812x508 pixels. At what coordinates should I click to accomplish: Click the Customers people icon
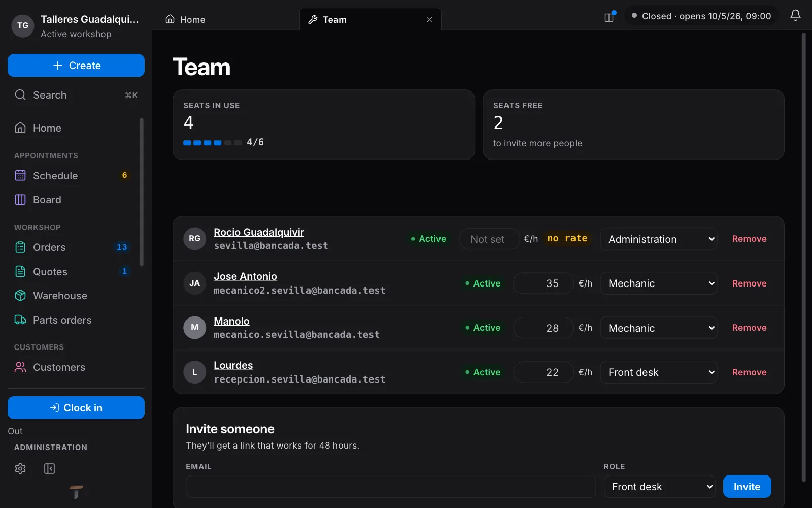[x=20, y=367]
